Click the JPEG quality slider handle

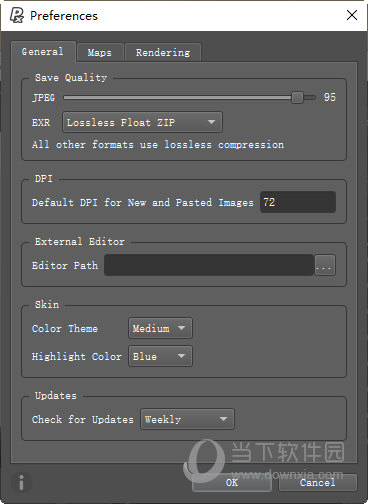pyautogui.click(x=297, y=98)
